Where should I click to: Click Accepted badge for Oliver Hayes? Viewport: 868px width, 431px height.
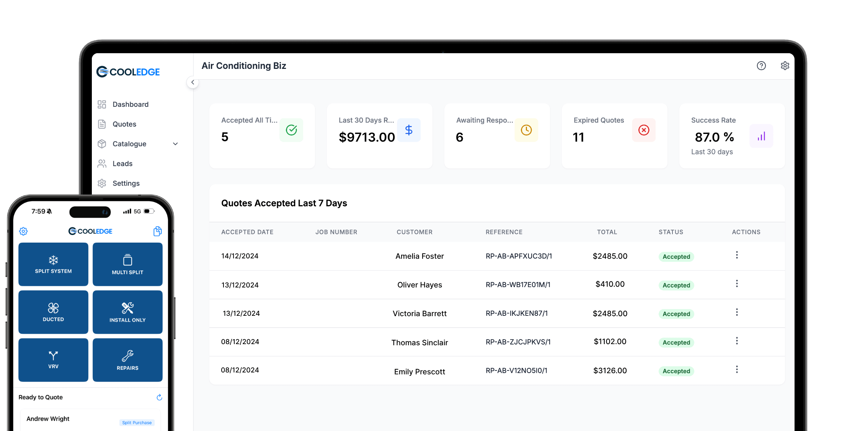click(x=676, y=286)
